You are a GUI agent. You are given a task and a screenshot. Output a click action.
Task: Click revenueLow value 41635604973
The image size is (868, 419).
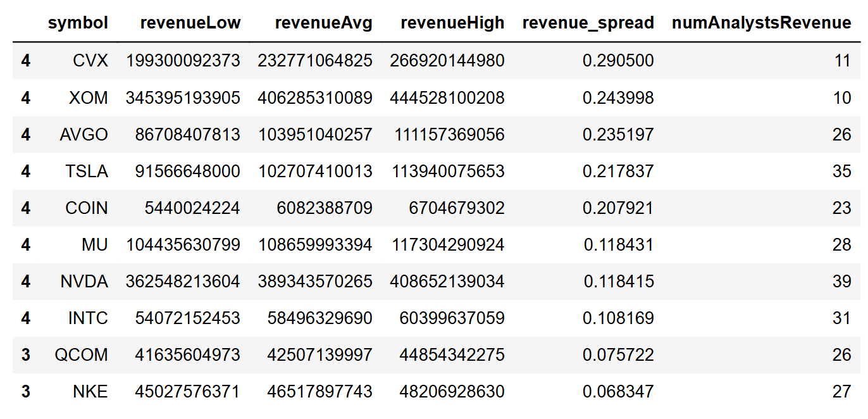(x=188, y=354)
